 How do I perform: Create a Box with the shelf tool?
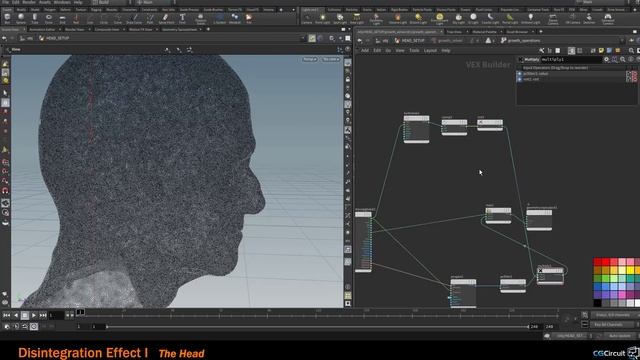tap(7, 18)
